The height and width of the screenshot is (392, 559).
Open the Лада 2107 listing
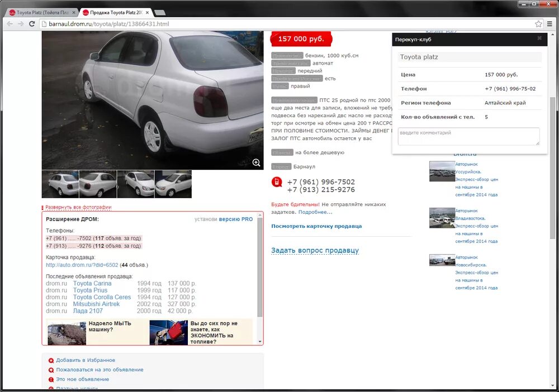coord(88,311)
